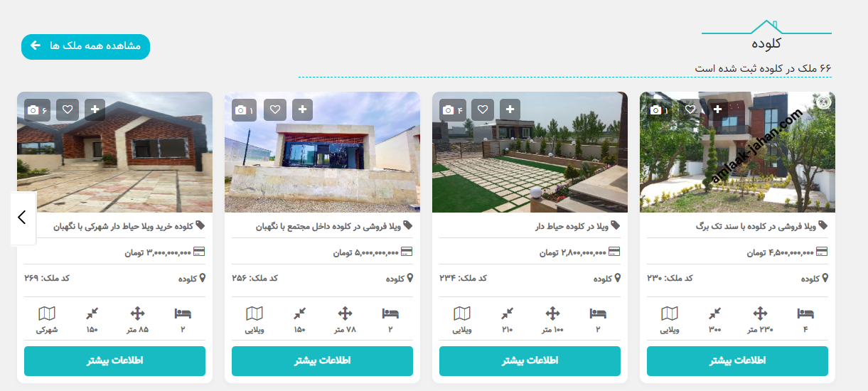Click camera photo count icon on listing 234
The width and height of the screenshot is (868, 391).
[x=452, y=109]
